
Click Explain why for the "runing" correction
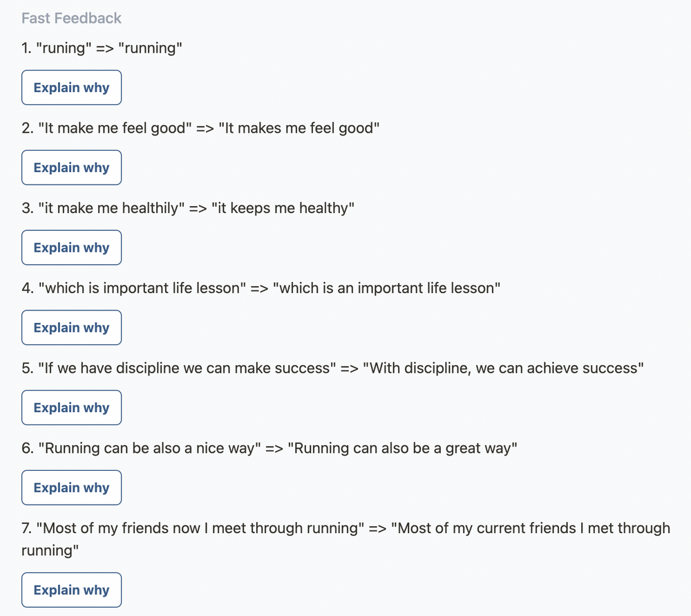[x=71, y=87]
